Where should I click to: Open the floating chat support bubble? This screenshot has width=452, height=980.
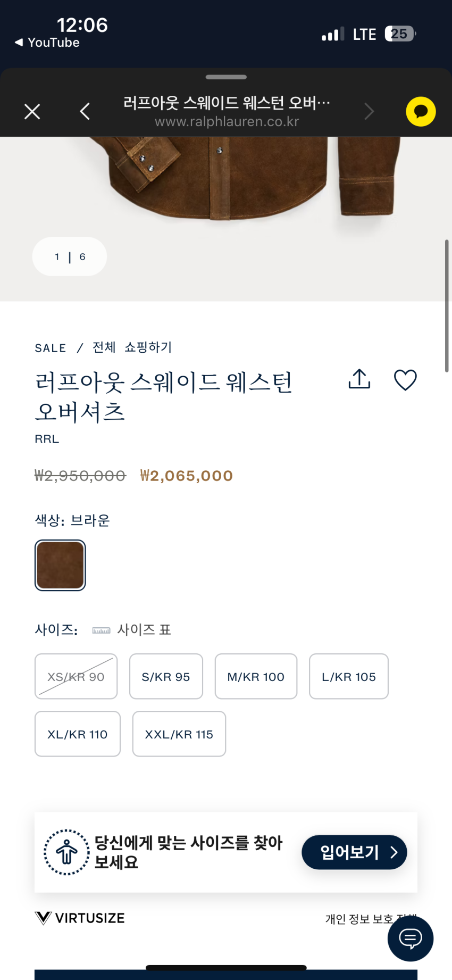tap(411, 938)
